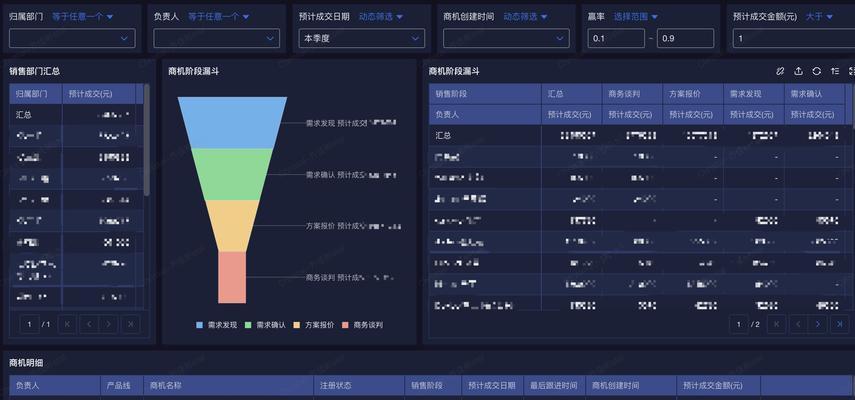This screenshot has height=400, width=855.
Task: Go to previous page in 销售部门汇总 pagination
Action: click(x=89, y=324)
